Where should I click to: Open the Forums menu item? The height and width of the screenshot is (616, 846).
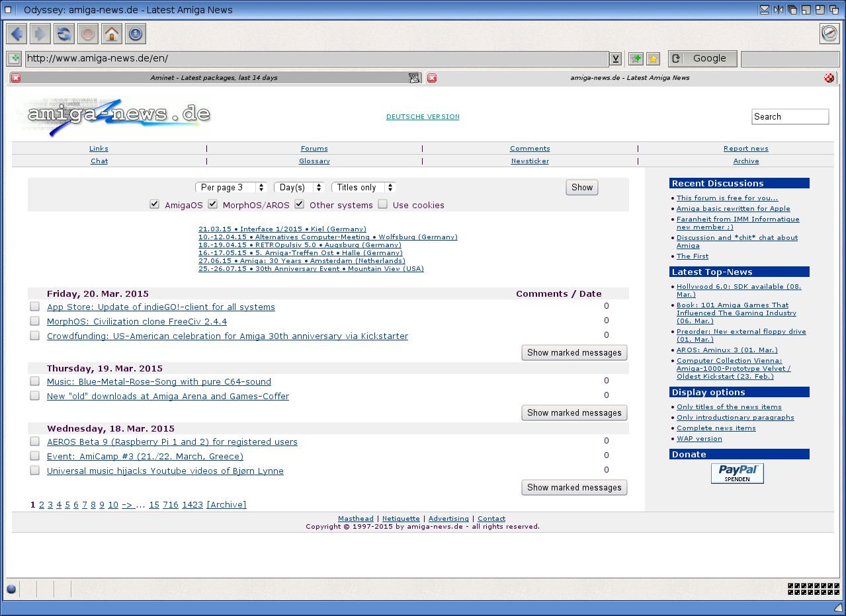point(314,149)
